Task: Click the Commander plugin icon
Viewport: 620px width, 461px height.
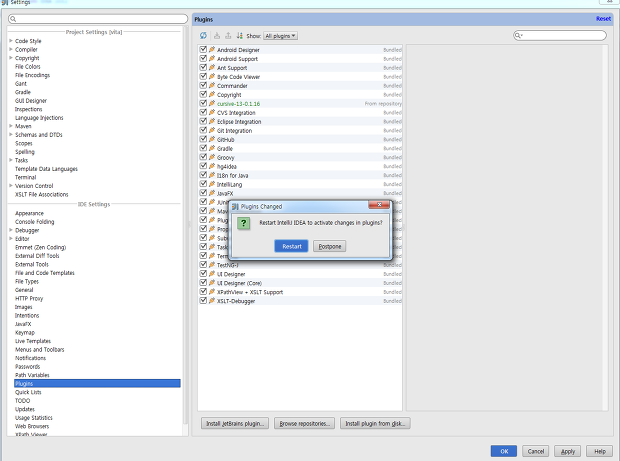Action: click(212, 85)
